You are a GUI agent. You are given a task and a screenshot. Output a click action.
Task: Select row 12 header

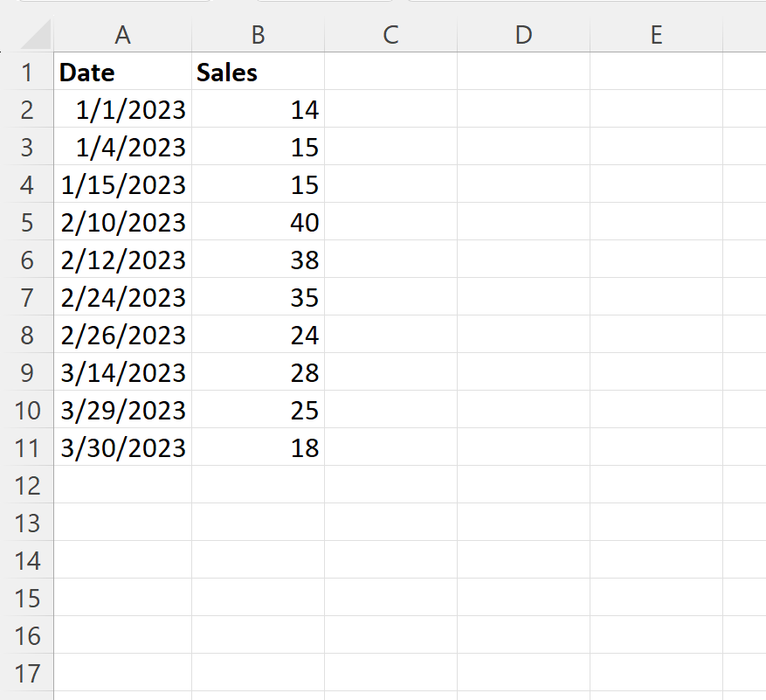[x=27, y=484]
